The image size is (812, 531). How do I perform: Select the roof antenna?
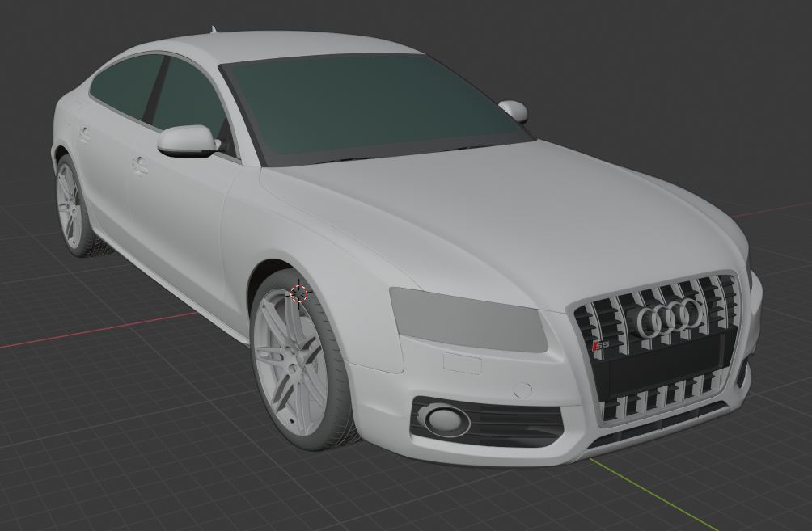click(x=214, y=31)
